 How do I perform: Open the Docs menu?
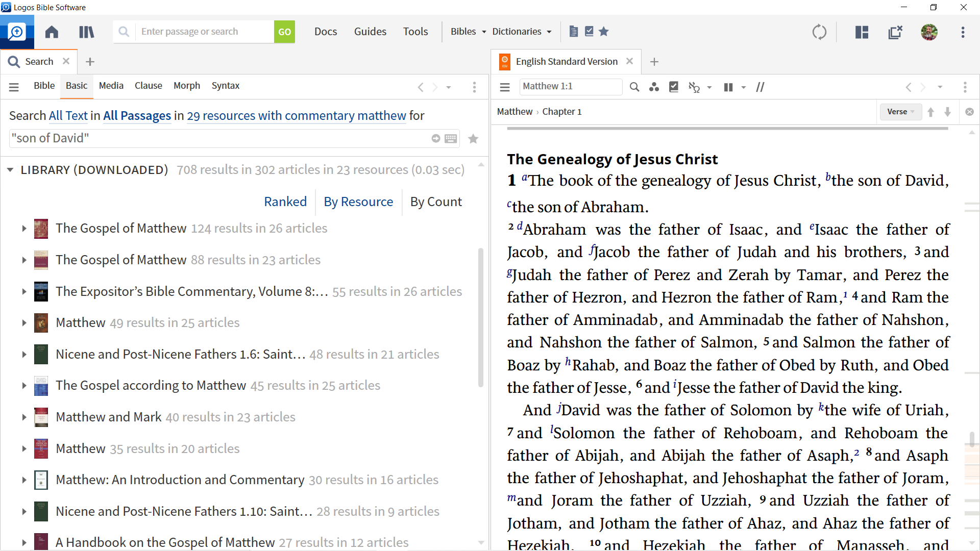326,32
